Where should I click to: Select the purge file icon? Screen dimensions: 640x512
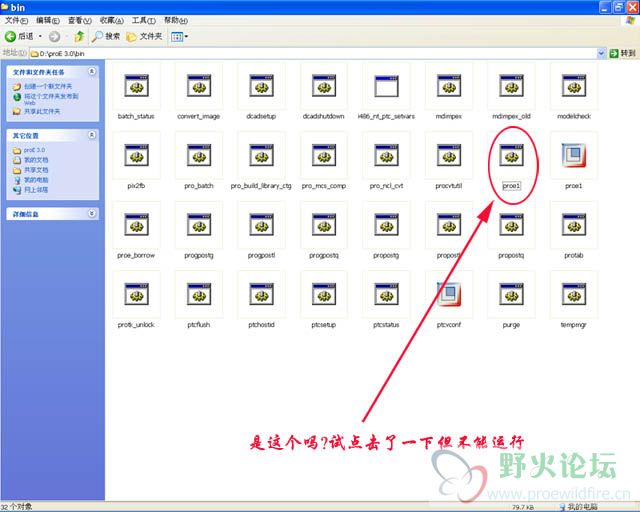[511, 294]
